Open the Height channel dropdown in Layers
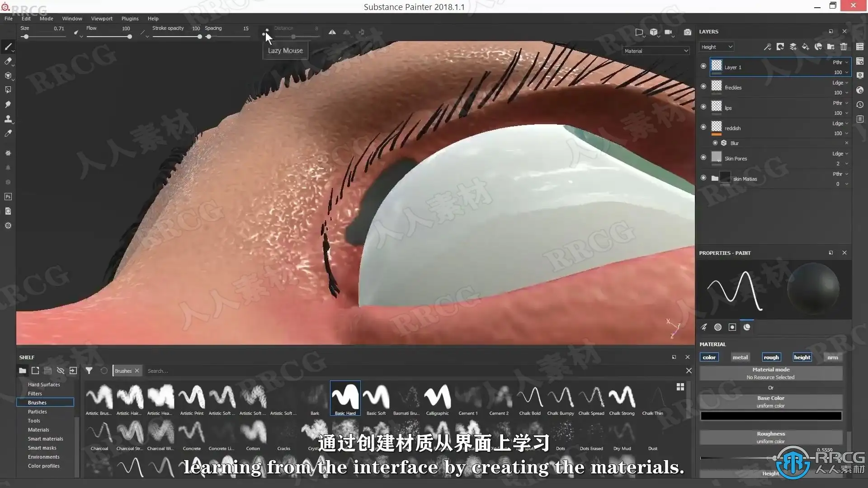 (x=717, y=47)
